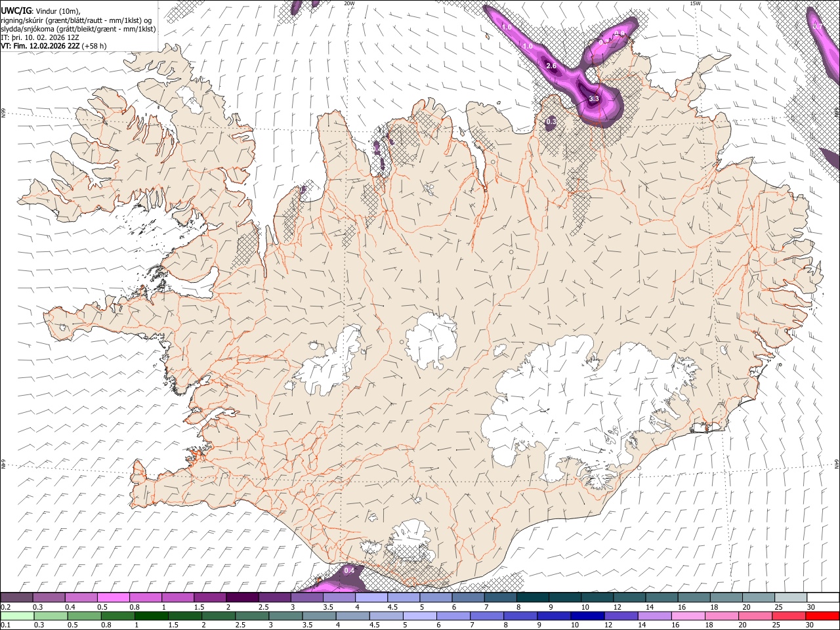Pick bottom scale pink swatch at 18
Viewport: 840px width, 630px height.
(723, 616)
